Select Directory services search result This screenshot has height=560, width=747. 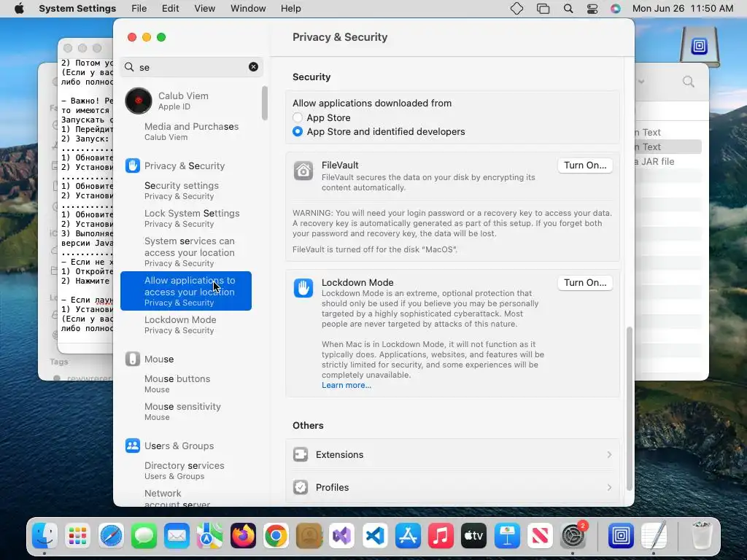[186, 470]
